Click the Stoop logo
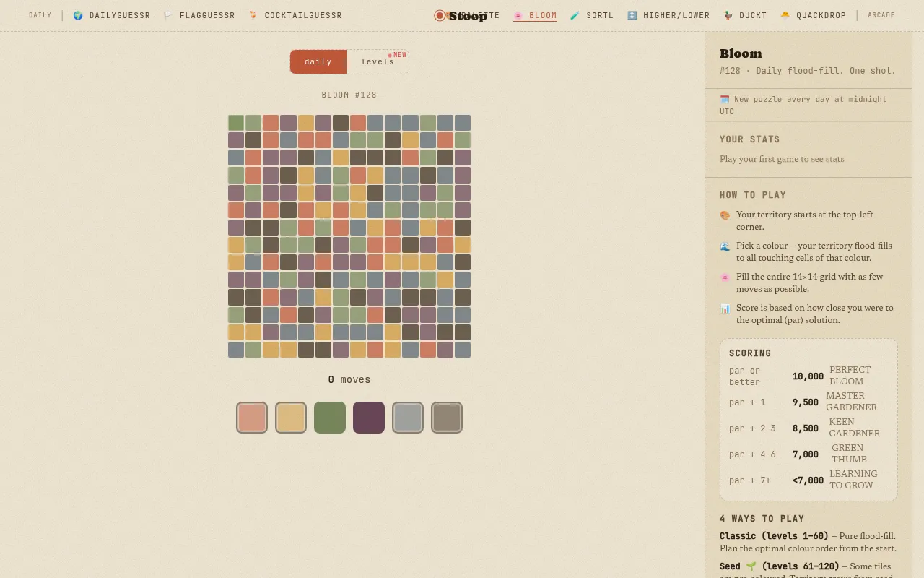The width and height of the screenshot is (924, 578). pos(461,15)
